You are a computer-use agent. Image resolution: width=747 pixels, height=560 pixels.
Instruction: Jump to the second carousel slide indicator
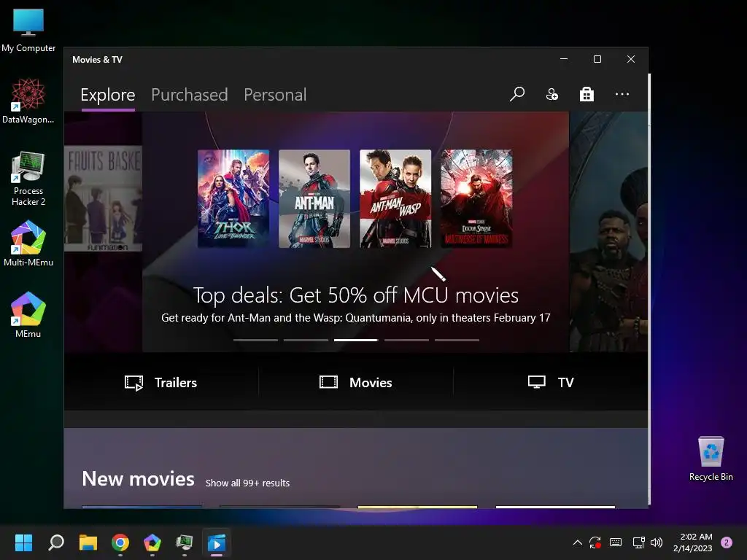pos(306,340)
